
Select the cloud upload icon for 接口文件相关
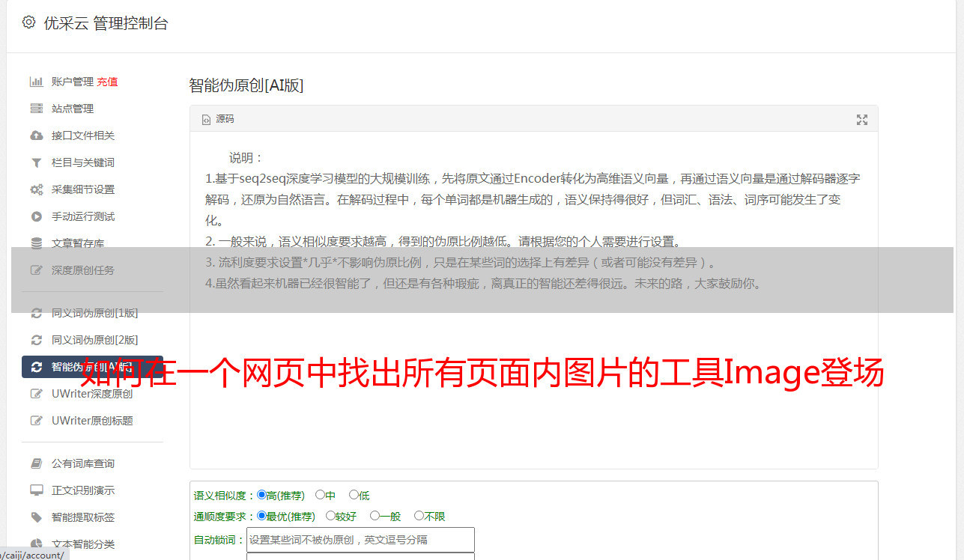pyautogui.click(x=36, y=136)
